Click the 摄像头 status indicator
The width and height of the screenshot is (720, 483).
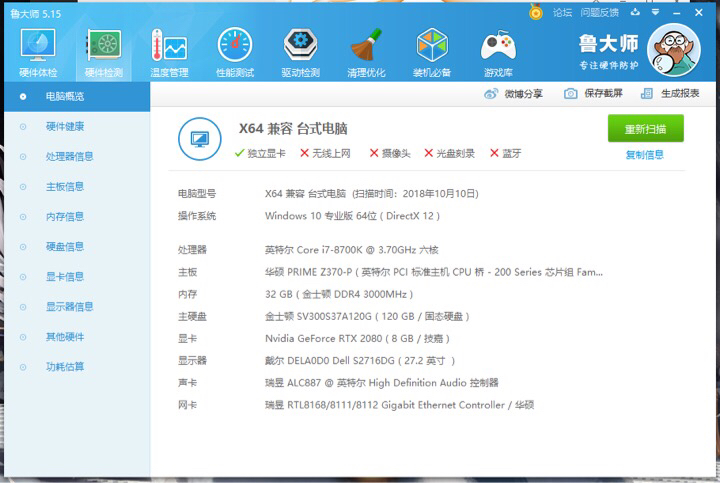pyautogui.click(x=390, y=153)
